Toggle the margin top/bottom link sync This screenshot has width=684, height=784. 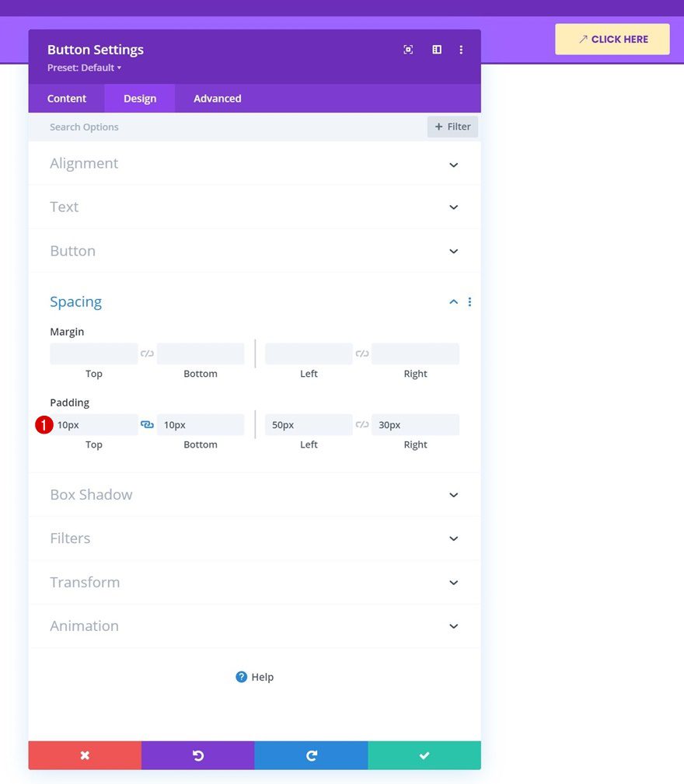147,353
